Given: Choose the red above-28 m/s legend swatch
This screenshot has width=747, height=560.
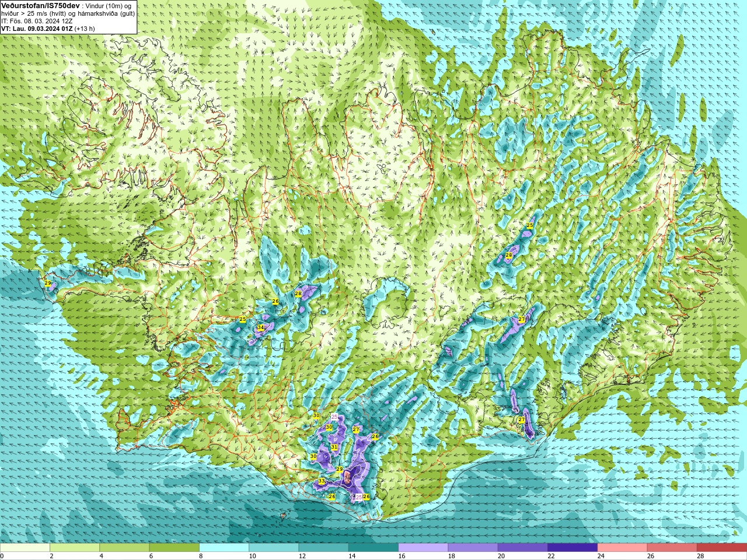Looking at the screenshot, I should (722, 548).
